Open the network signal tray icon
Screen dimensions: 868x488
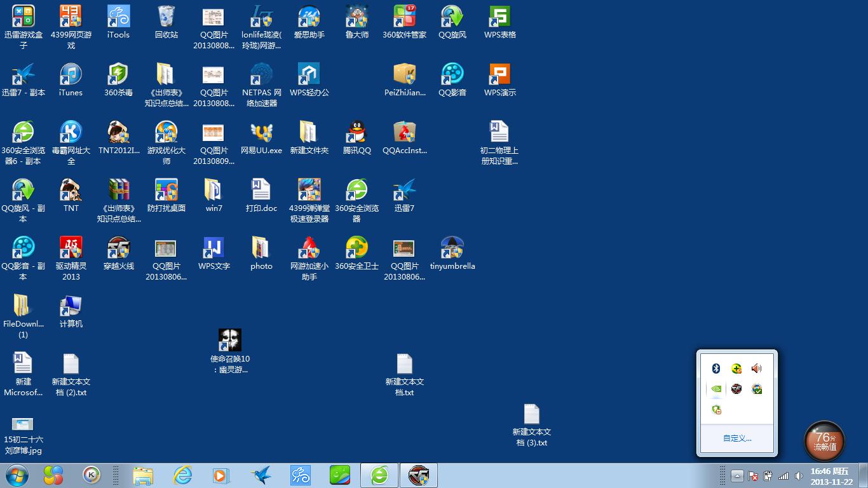(x=783, y=476)
